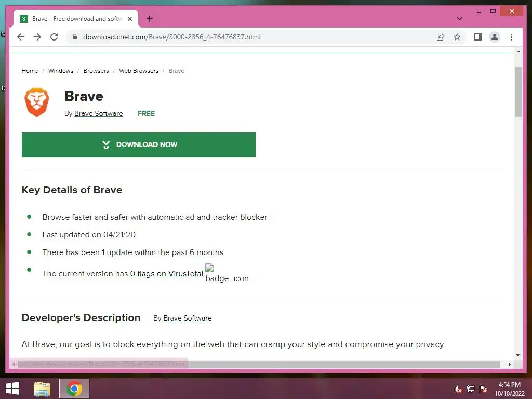The height and width of the screenshot is (399, 532).
Task: Open the Windows Start menu
Action: pyautogui.click(x=12, y=389)
